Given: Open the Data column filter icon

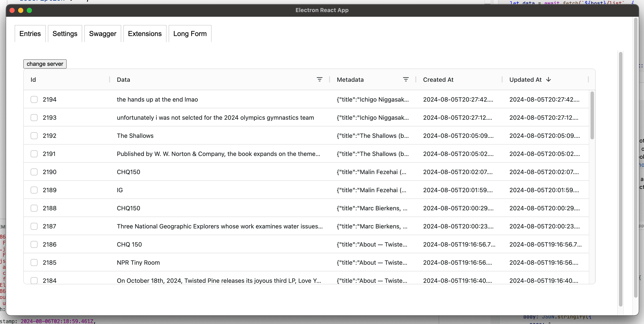Looking at the screenshot, I should pyautogui.click(x=319, y=80).
